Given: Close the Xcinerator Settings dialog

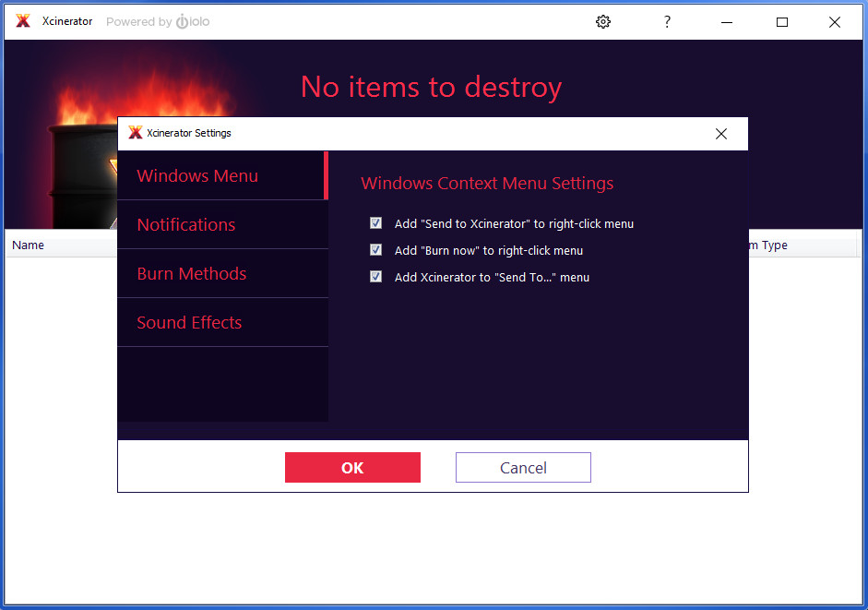Looking at the screenshot, I should point(720,133).
